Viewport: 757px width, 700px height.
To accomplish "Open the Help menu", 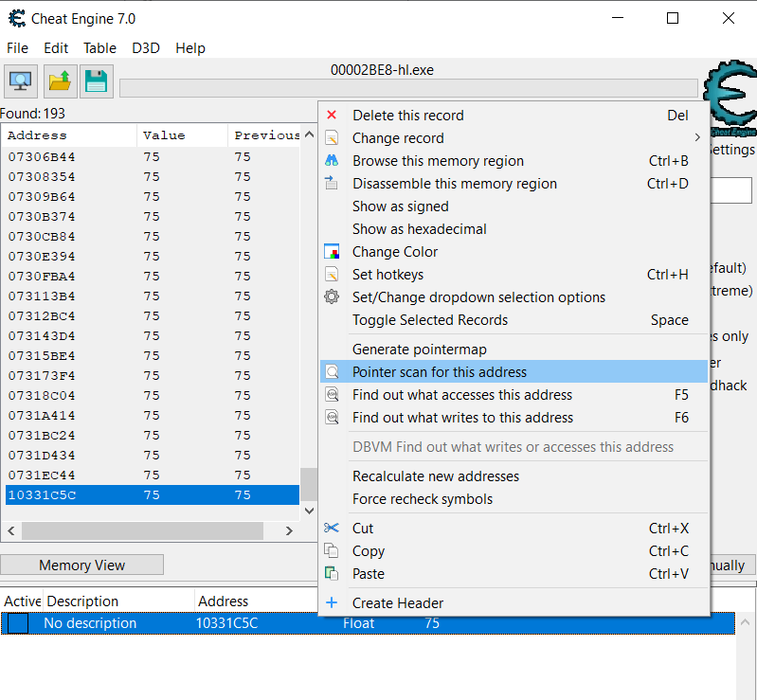I will coord(190,48).
